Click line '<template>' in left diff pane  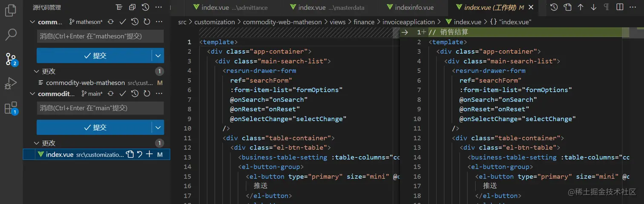218,42
